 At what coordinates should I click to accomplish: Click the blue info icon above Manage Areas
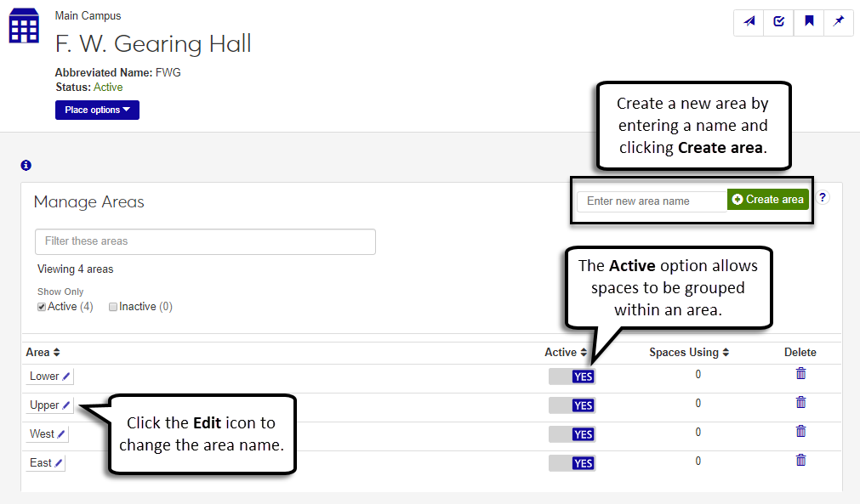click(26, 165)
